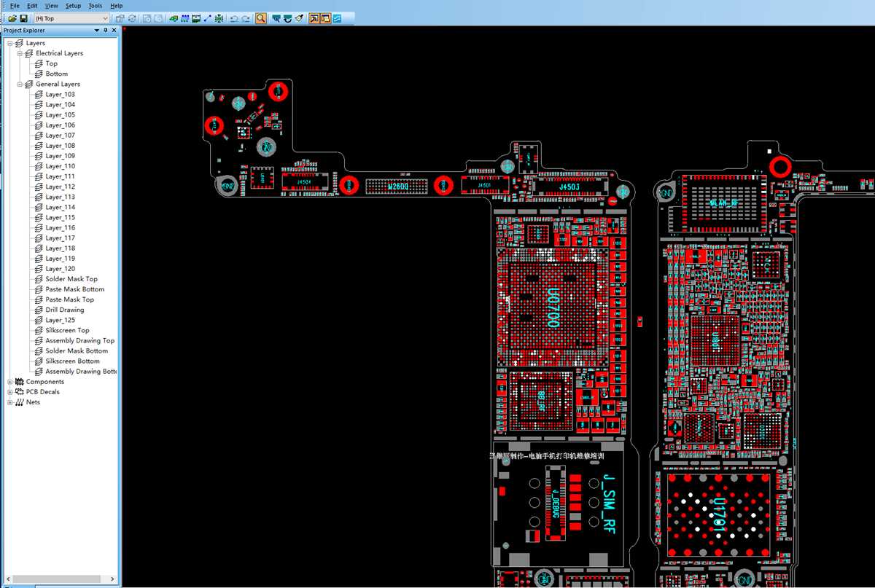Select the Silkscreen Top layer

pyautogui.click(x=67, y=330)
